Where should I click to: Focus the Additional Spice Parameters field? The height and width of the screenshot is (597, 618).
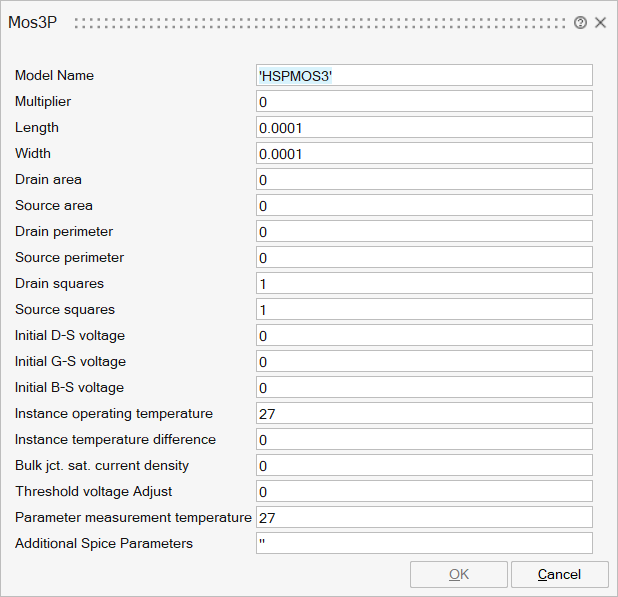pos(424,543)
